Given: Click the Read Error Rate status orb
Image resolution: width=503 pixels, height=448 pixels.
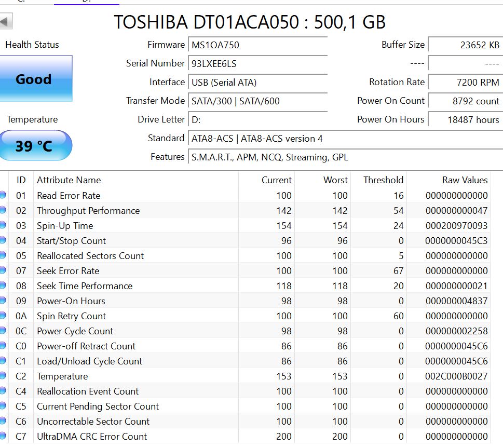Looking at the screenshot, I should click(3, 195).
